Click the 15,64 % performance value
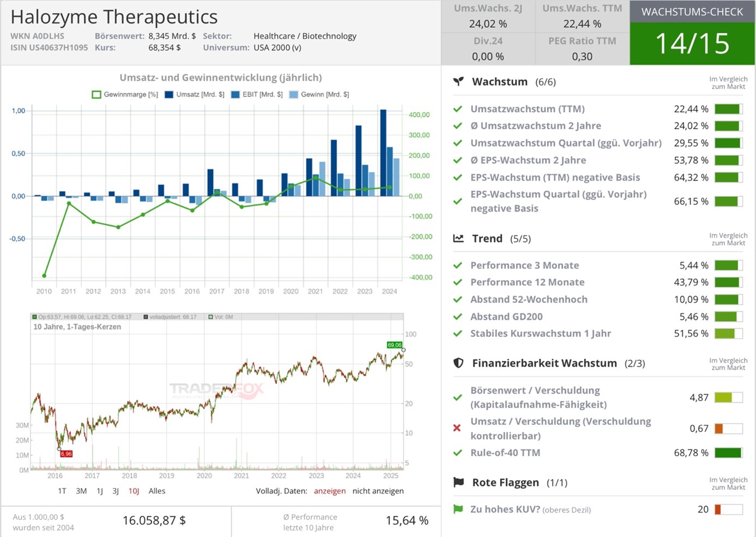 click(407, 521)
